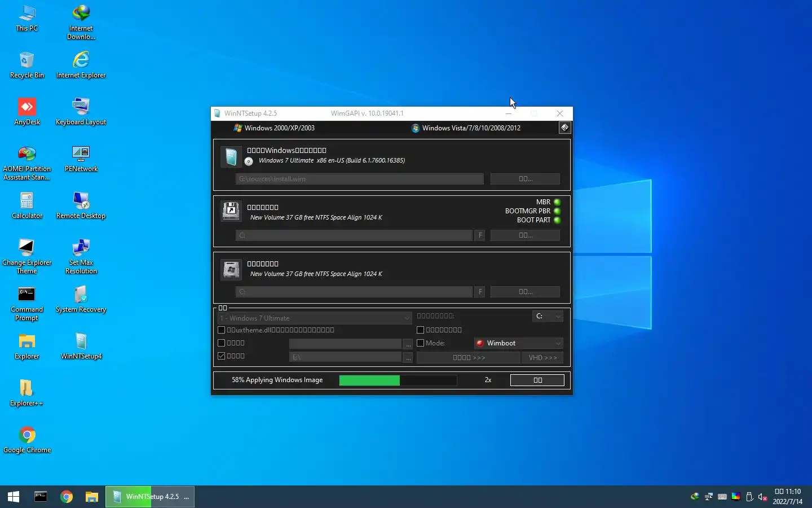812x508 pixels.
Task: Click the ... button next to E:\ field
Action: click(x=408, y=358)
